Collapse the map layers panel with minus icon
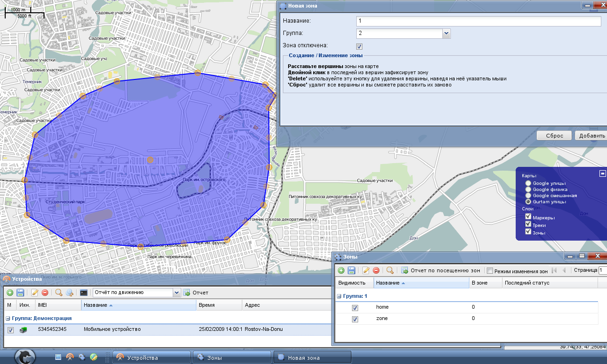The width and height of the screenshot is (607, 364). click(602, 173)
